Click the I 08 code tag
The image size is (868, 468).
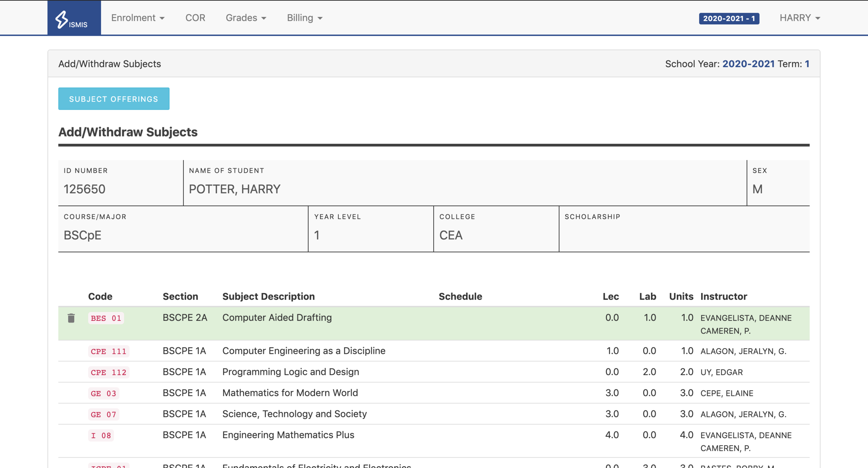pyautogui.click(x=101, y=435)
